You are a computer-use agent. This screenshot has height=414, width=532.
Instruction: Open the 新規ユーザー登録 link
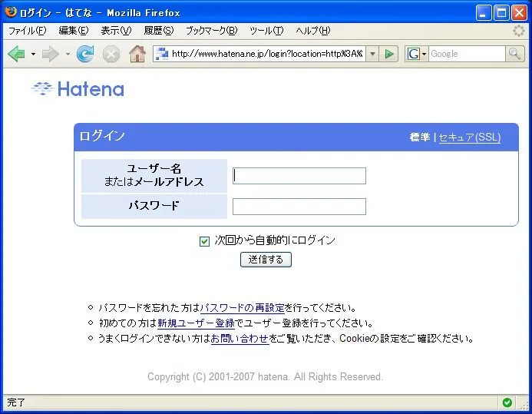click(196, 323)
